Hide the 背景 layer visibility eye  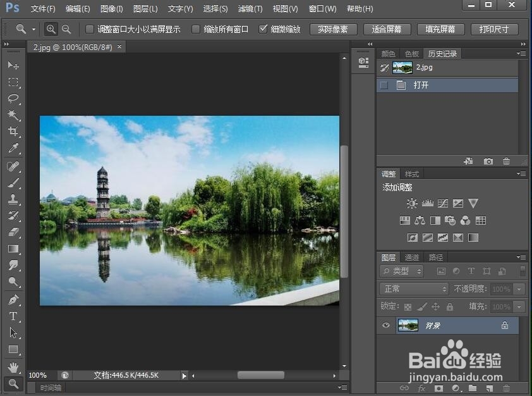point(385,325)
